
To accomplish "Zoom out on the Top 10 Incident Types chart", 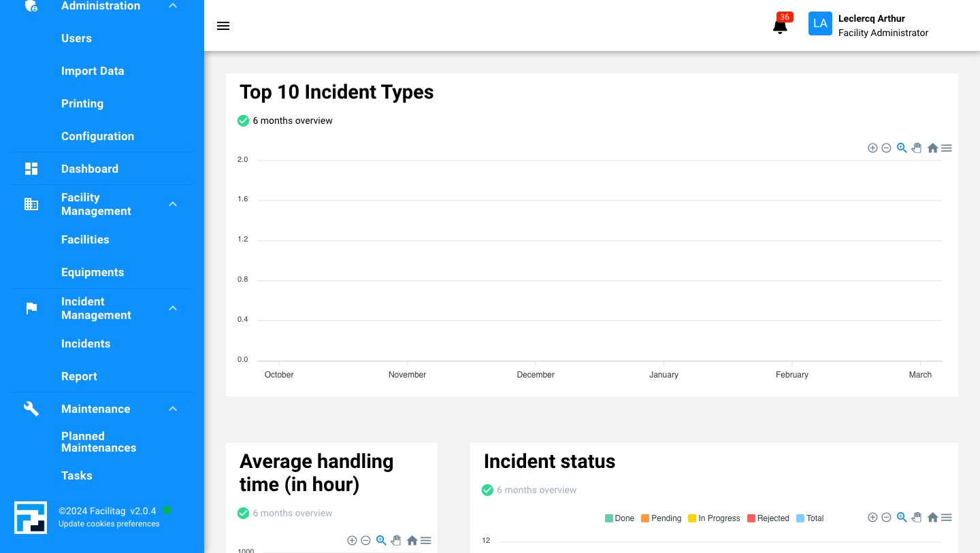I will (x=887, y=148).
